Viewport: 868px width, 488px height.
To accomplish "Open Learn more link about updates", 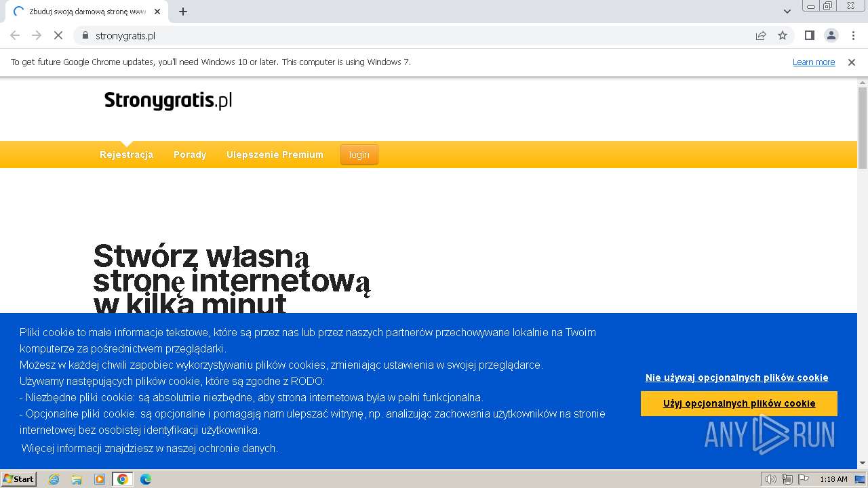I will (x=814, y=62).
